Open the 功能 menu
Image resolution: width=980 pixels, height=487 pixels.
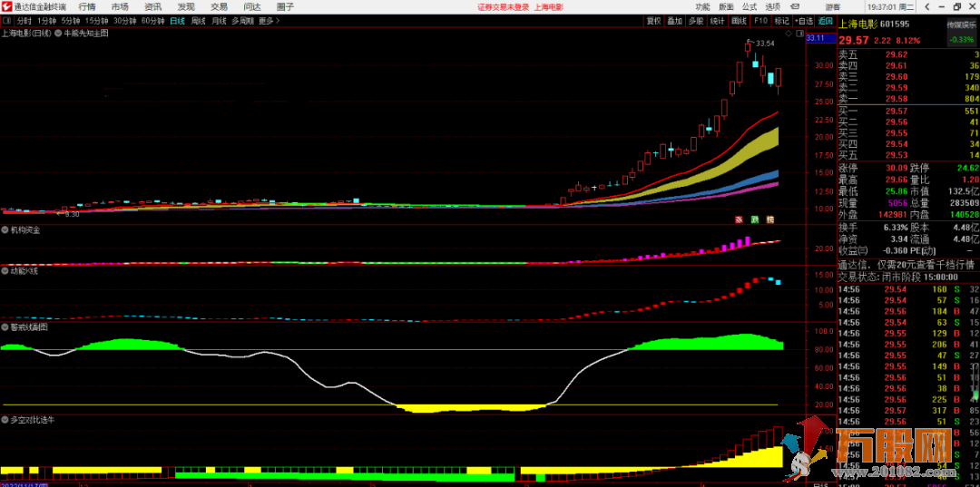point(702,7)
